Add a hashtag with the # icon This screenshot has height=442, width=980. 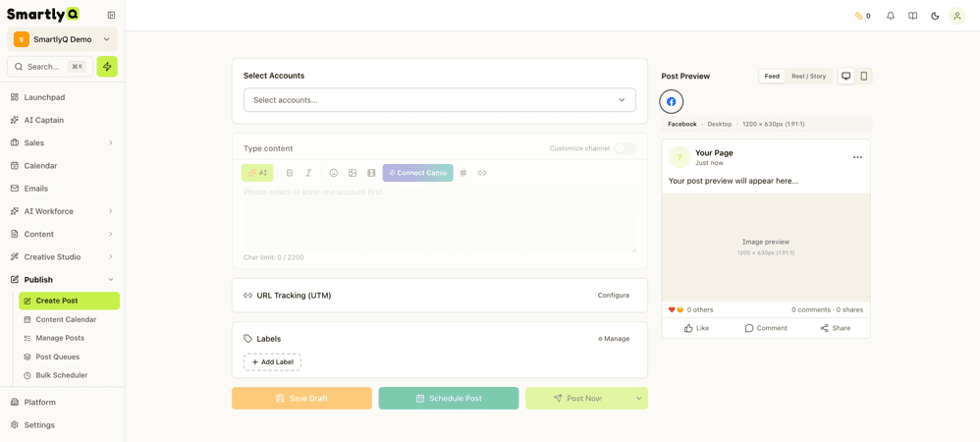point(463,173)
